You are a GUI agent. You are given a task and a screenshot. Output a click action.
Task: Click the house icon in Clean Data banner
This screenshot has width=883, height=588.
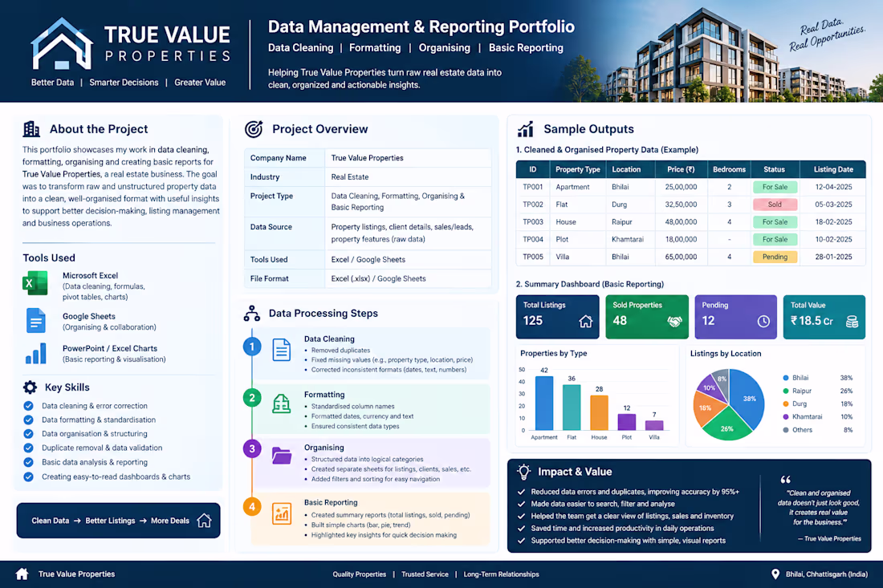pyautogui.click(x=205, y=521)
